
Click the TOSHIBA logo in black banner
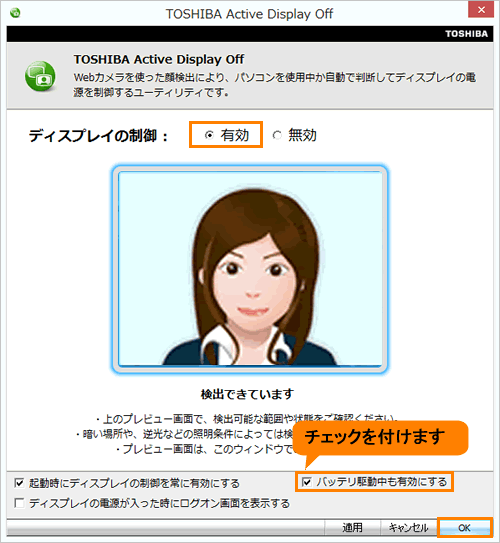(466, 34)
